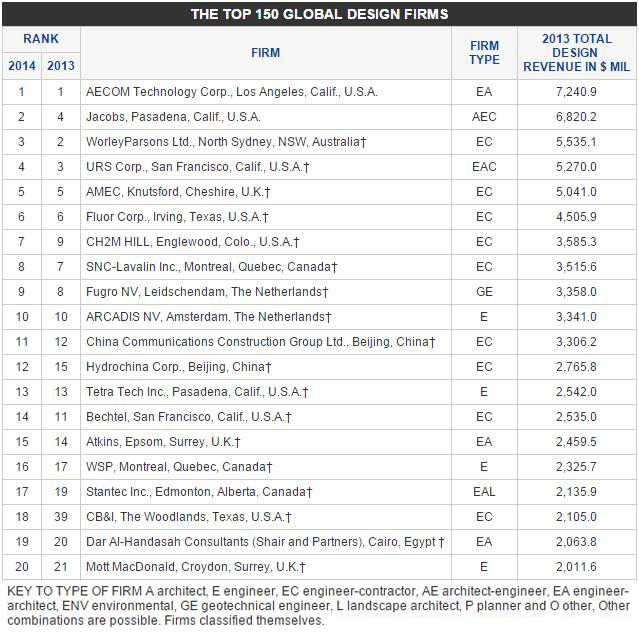Image resolution: width=639 pixels, height=641 pixels.
Task: Select the GE firm type cell
Action: (x=484, y=292)
